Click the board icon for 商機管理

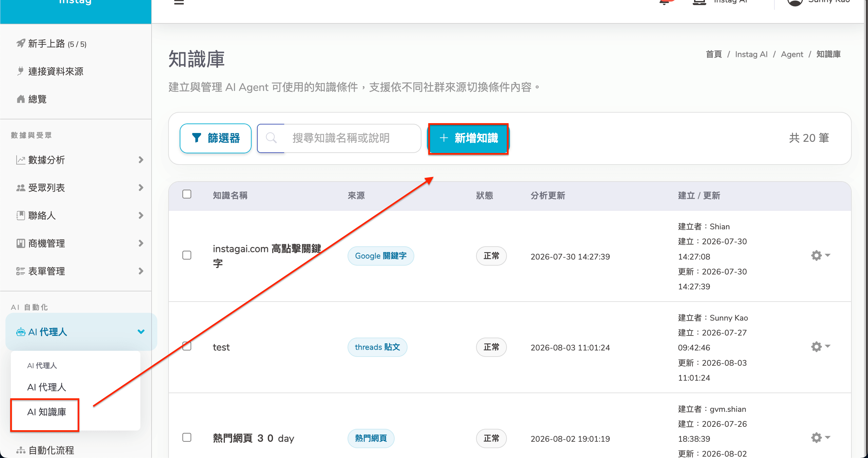[21, 243]
